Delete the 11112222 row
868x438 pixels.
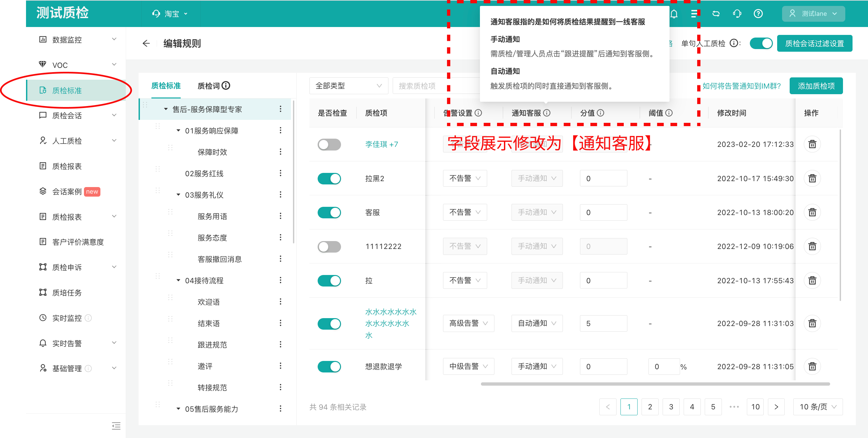click(812, 246)
